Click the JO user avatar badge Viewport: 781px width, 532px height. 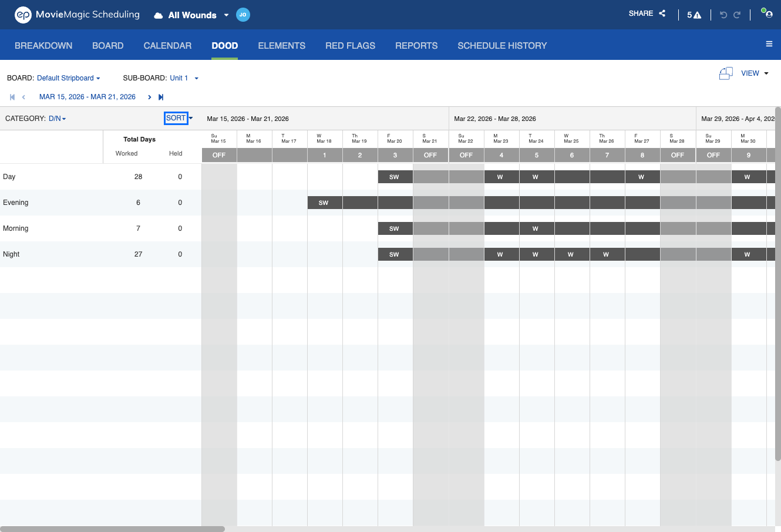coord(243,15)
